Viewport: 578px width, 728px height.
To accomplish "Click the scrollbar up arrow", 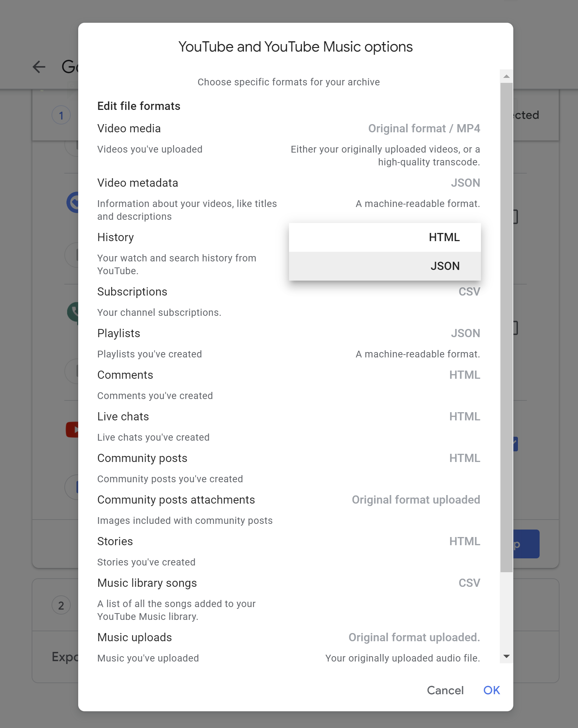I will click(x=507, y=76).
